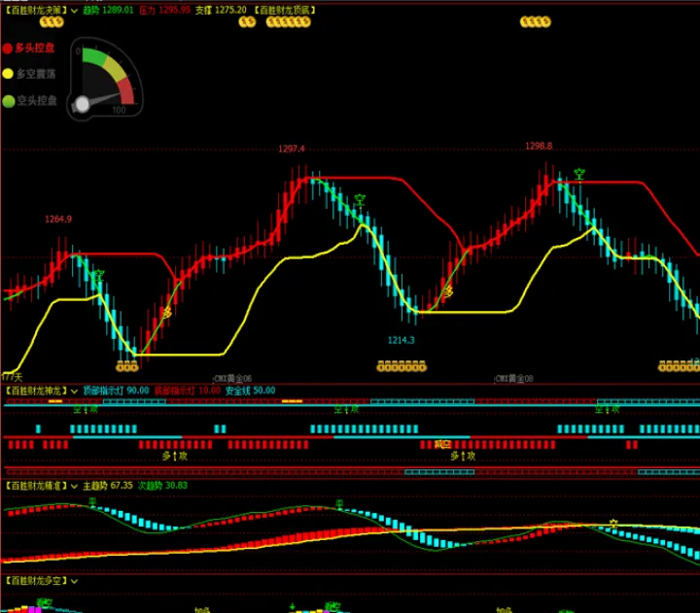700x613 pixels.
Task: Open the 百胜财龙多空 indicator dropdown
Action: tap(73, 580)
